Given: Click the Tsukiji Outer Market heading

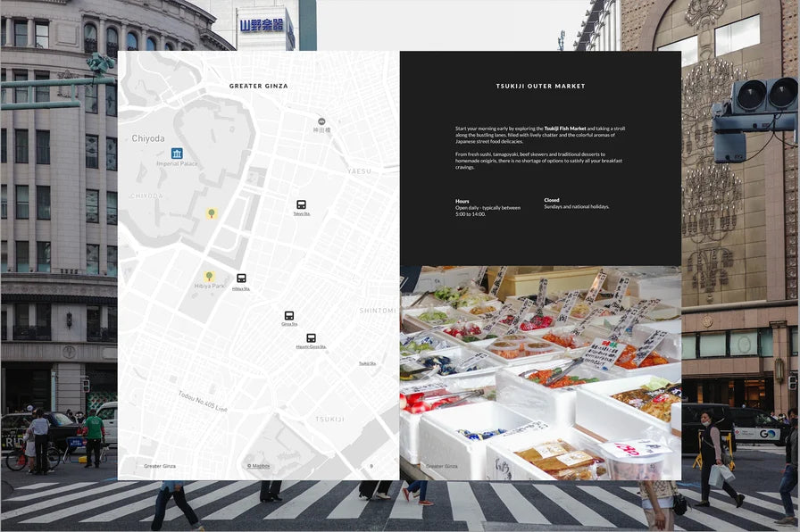Looking at the screenshot, I should (540, 87).
